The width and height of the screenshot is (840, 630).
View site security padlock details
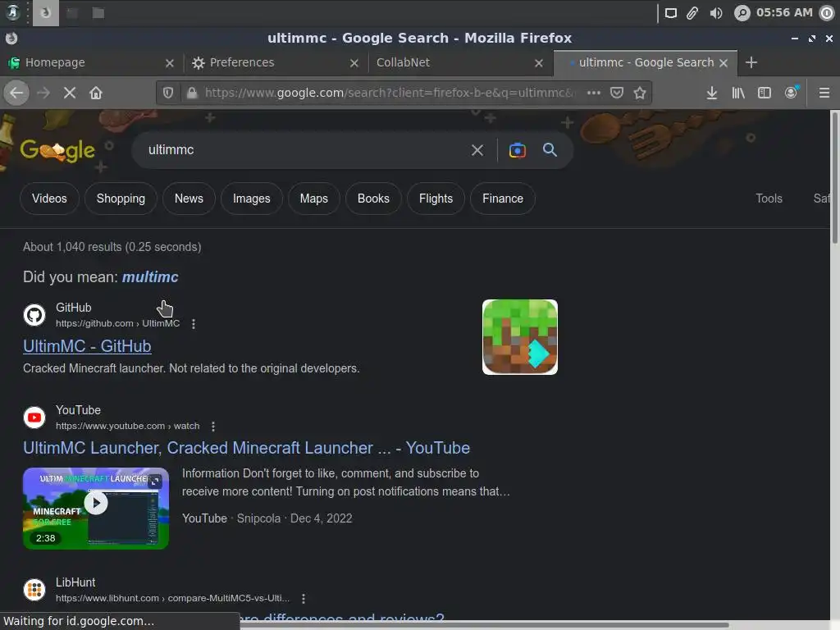point(192,94)
